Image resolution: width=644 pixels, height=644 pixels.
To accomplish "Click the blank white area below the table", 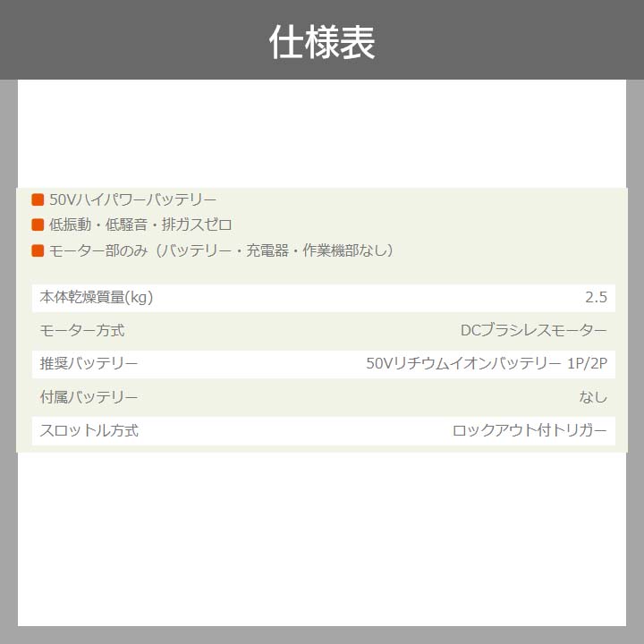I will point(322,537).
